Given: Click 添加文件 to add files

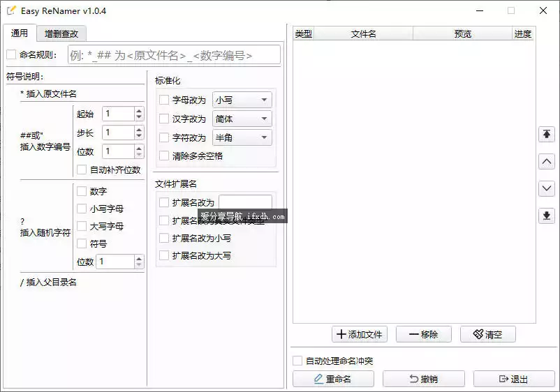Looking at the screenshot, I should point(360,334).
